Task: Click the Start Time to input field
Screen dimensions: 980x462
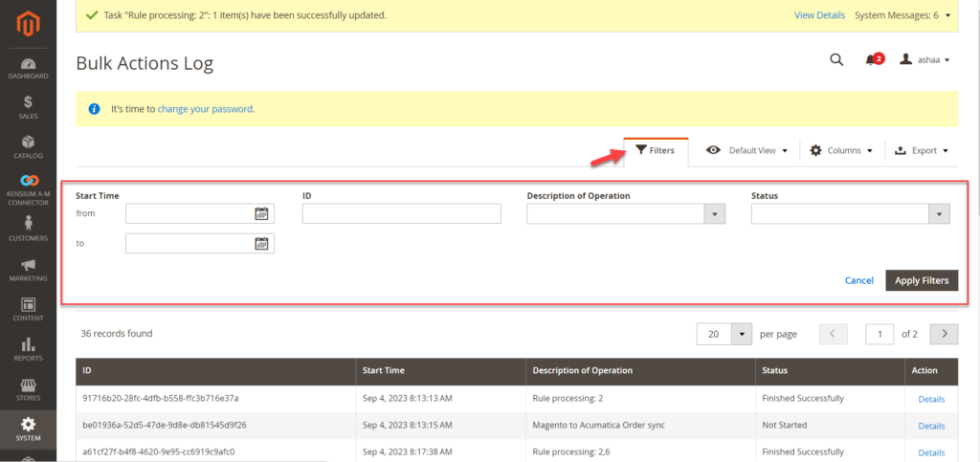Action: pos(200,244)
